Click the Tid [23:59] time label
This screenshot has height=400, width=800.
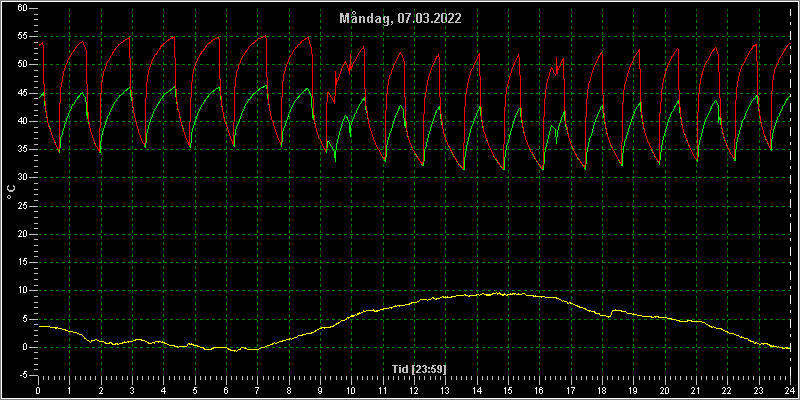(419, 369)
